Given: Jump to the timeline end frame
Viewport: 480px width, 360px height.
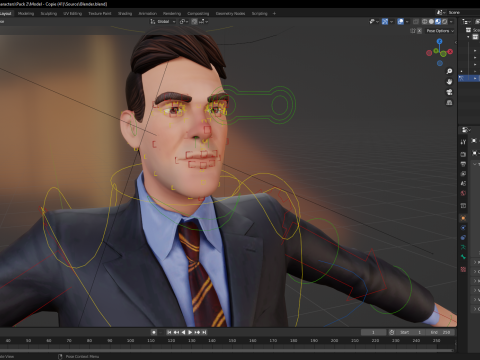Looking at the screenshot, I should point(204,332).
